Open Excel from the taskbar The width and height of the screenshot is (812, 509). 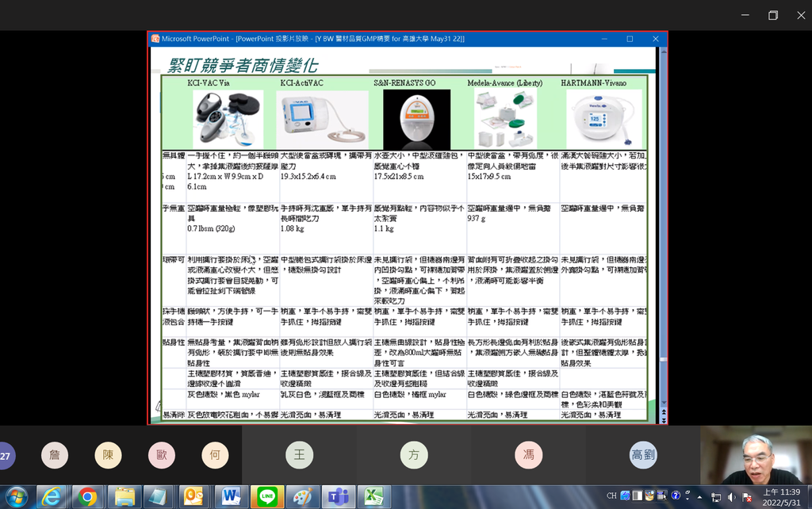point(373,497)
